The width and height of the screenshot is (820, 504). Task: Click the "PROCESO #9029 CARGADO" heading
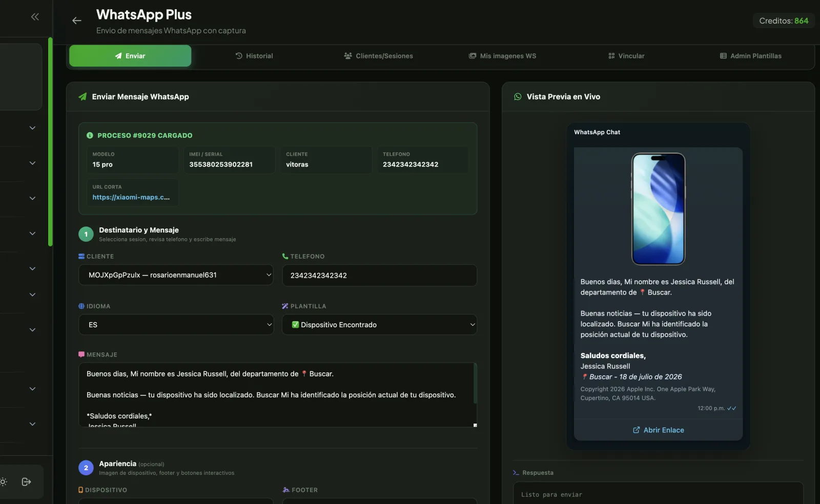point(145,136)
